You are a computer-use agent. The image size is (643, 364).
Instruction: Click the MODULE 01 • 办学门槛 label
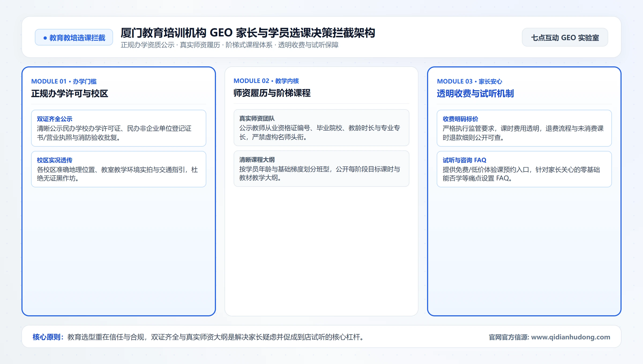(x=64, y=81)
